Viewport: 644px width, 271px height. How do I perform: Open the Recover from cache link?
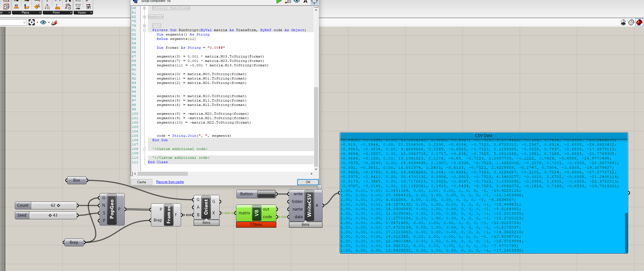tap(170, 182)
